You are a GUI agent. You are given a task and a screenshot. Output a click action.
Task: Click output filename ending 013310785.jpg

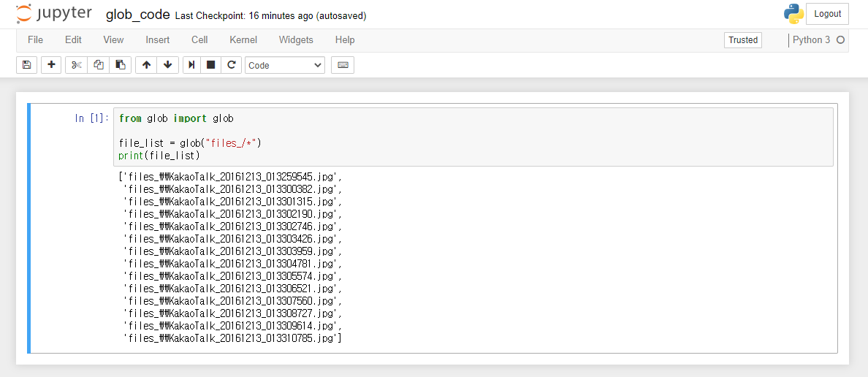click(233, 338)
